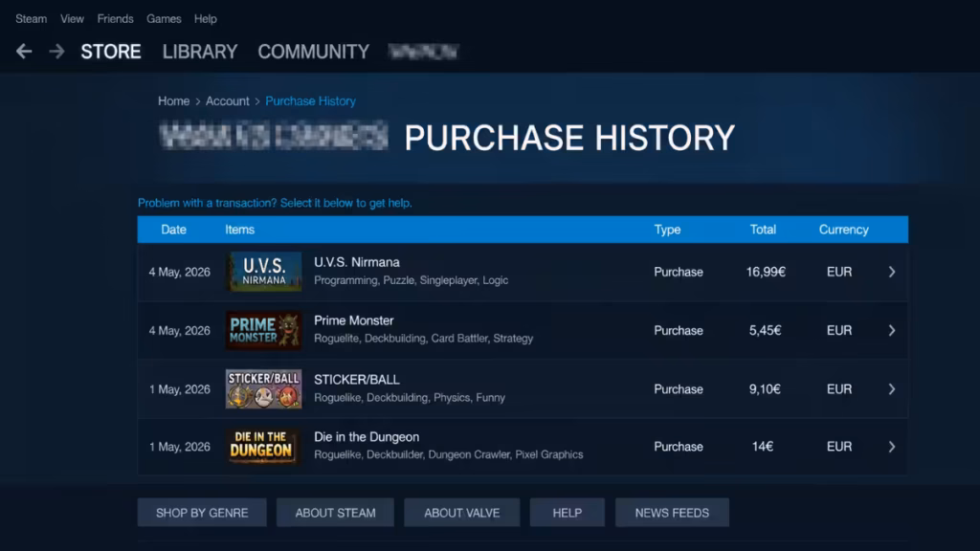The height and width of the screenshot is (551, 980).
Task: Expand Die in the Dungeon details chevron
Action: coord(892,447)
